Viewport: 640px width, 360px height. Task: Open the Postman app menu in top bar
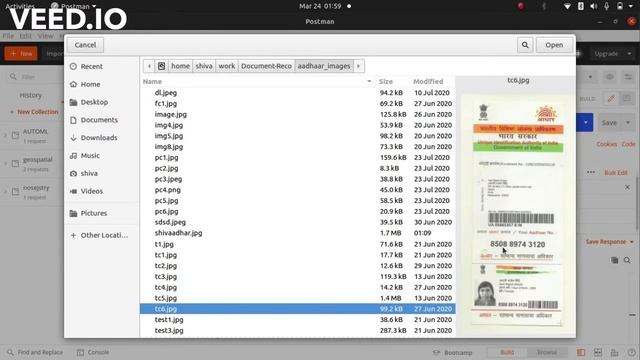74,6
